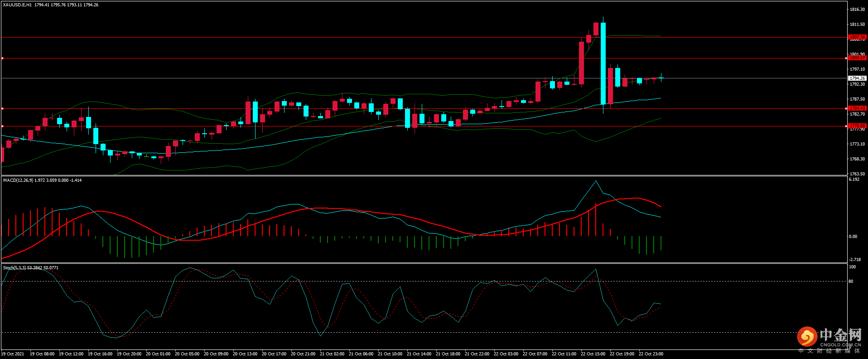Click the 1768.30 price axis label
Screen dimensions: 868x359
pyautogui.click(x=857, y=159)
